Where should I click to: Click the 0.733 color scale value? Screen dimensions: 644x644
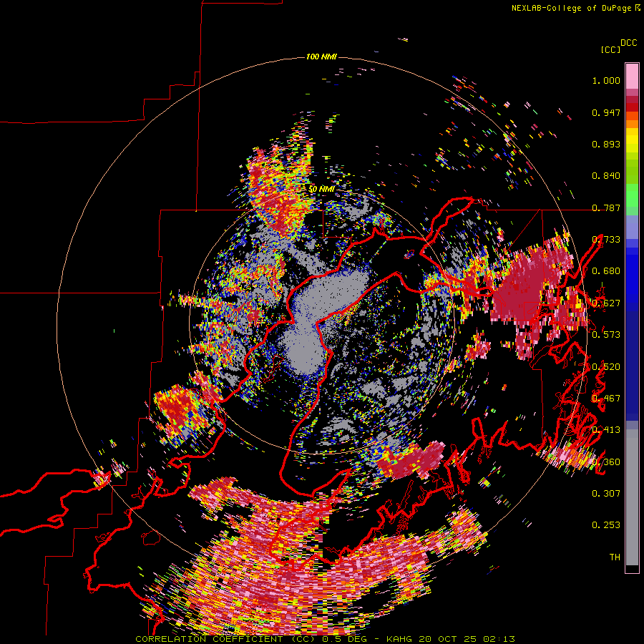606,240
